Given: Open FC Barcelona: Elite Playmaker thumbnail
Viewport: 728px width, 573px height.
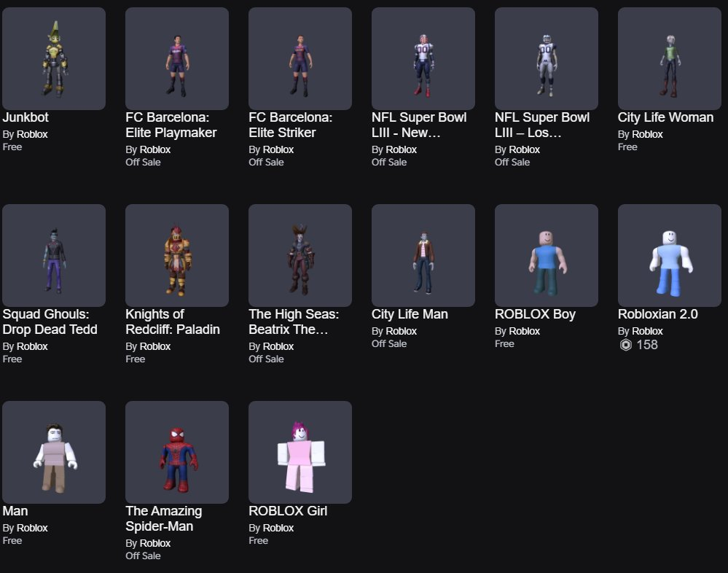Looking at the screenshot, I should pos(177,58).
